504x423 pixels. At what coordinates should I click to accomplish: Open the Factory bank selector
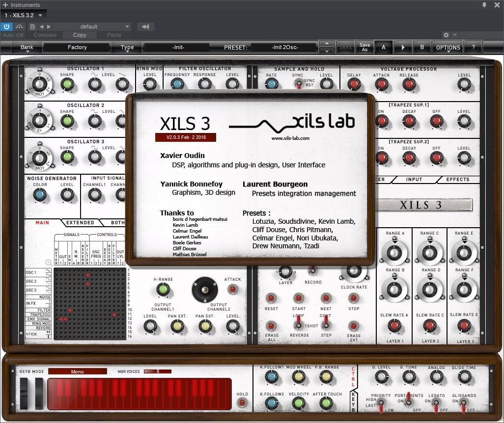[x=77, y=47]
